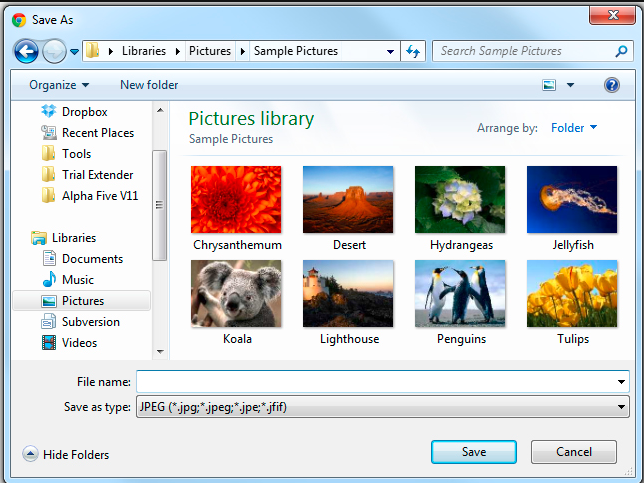Screen dimensions: 644x483
Task: Open the Arrange by Folder dropdown
Action: tap(574, 128)
